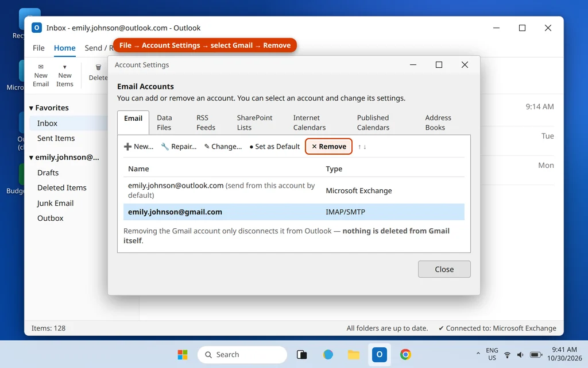Open File Explorer from taskbar
The height and width of the screenshot is (368, 588).
point(354,354)
